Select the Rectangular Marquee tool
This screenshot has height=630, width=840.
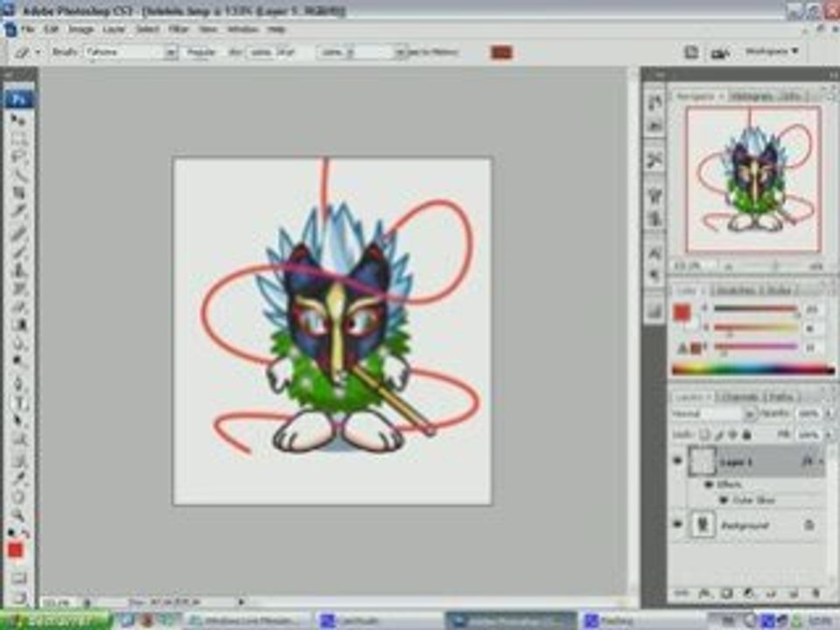pyautogui.click(x=18, y=138)
